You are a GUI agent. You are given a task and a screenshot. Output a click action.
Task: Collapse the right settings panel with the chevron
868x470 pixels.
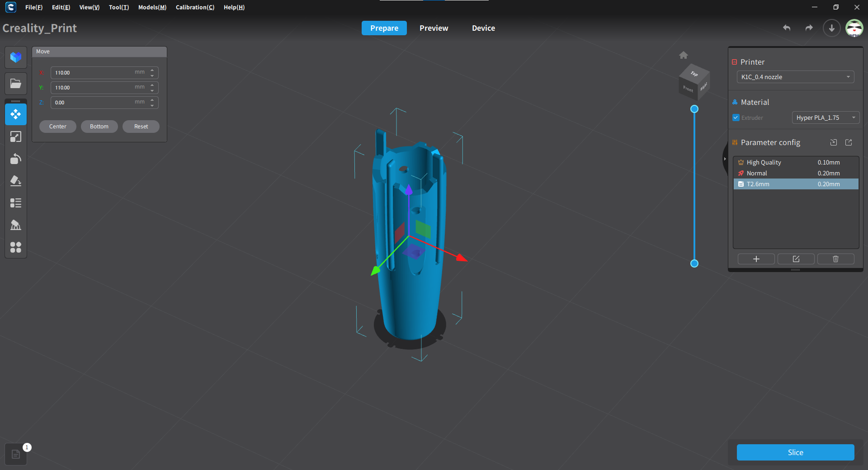click(x=725, y=159)
